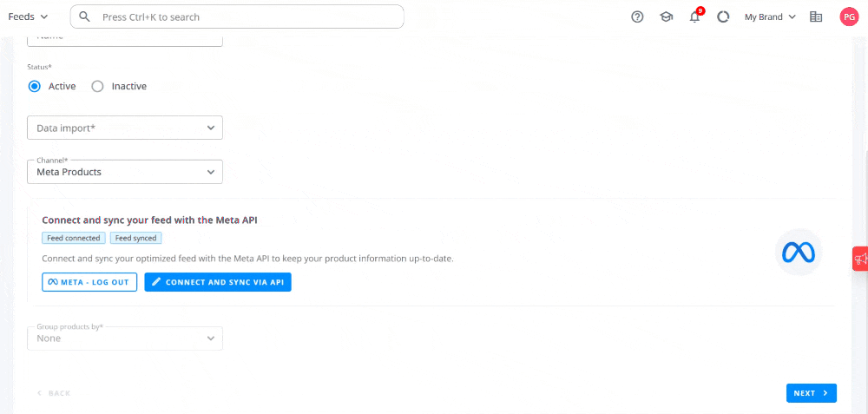This screenshot has height=414, width=868.
Task: Click the large Meta logo
Action: pyautogui.click(x=799, y=253)
